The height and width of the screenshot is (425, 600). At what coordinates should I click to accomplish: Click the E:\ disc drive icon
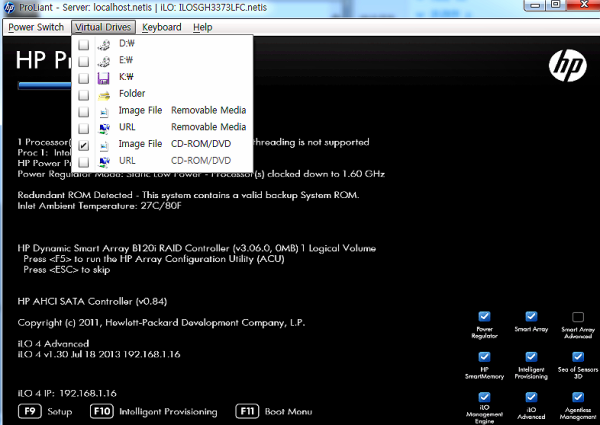104,61
